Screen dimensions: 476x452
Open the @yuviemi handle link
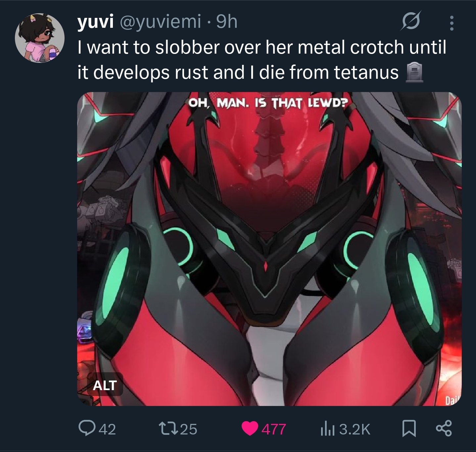(x=160, y=22)
